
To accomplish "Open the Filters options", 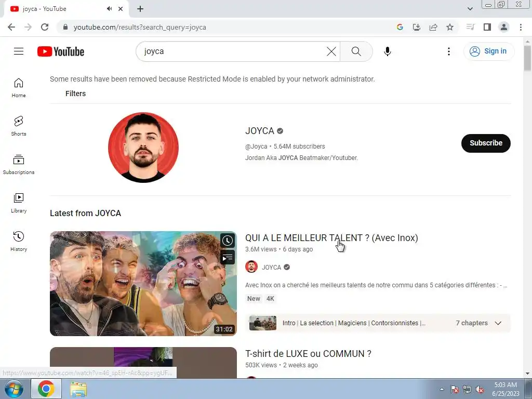I will click(x=75, y=94).
